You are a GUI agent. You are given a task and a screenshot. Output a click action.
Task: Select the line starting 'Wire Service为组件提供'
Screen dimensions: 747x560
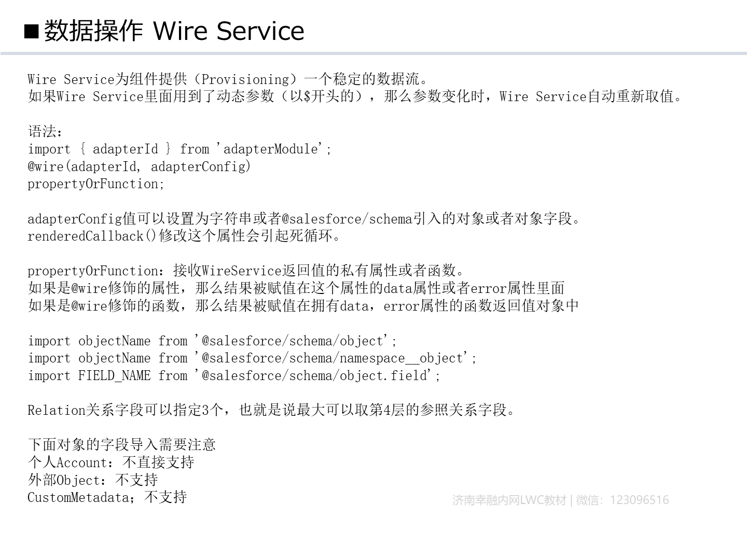click(229, 79)
